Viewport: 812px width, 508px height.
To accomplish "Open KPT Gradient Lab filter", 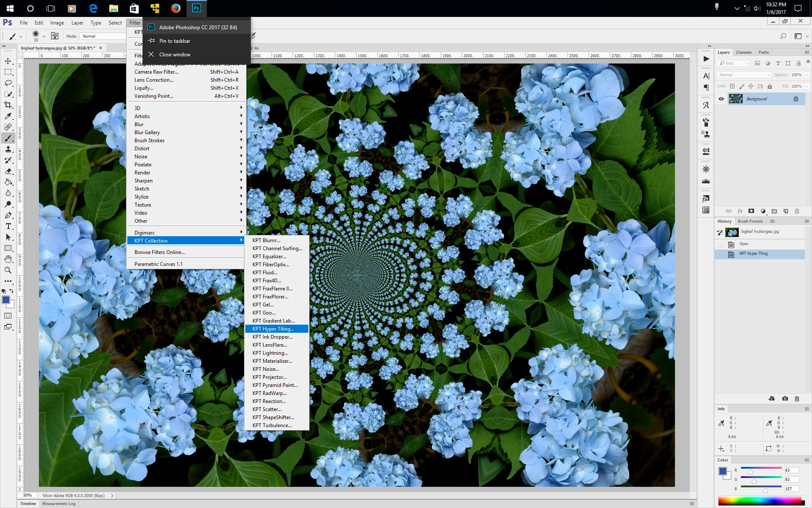I will (x=273, y=321).
